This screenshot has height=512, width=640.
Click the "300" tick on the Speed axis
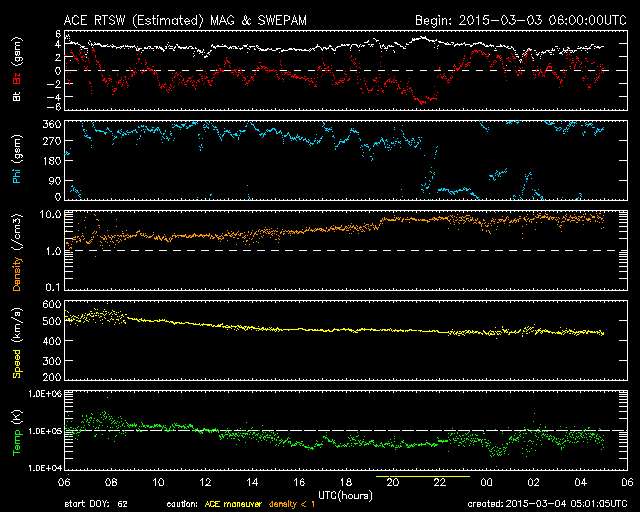click(x=52, y=361)
